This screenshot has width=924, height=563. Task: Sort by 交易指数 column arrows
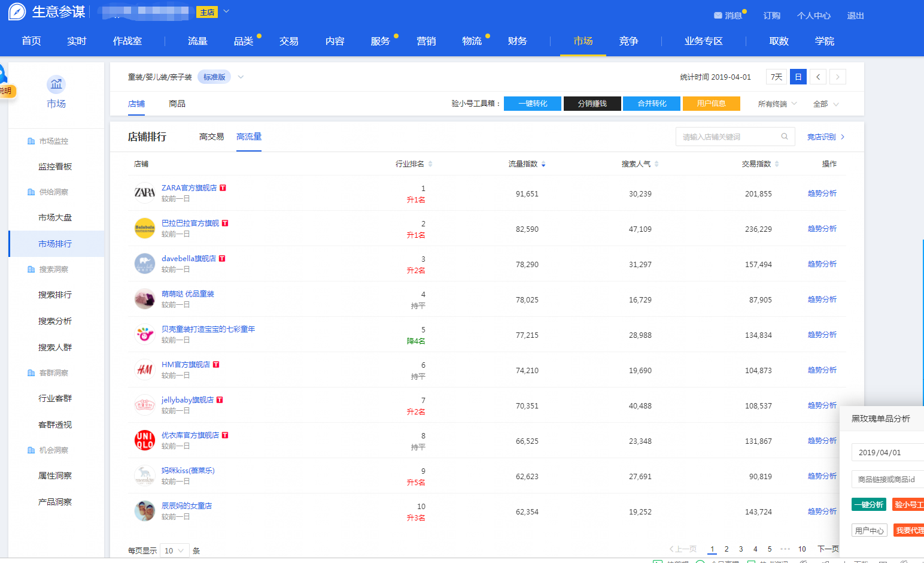[777, 164]
